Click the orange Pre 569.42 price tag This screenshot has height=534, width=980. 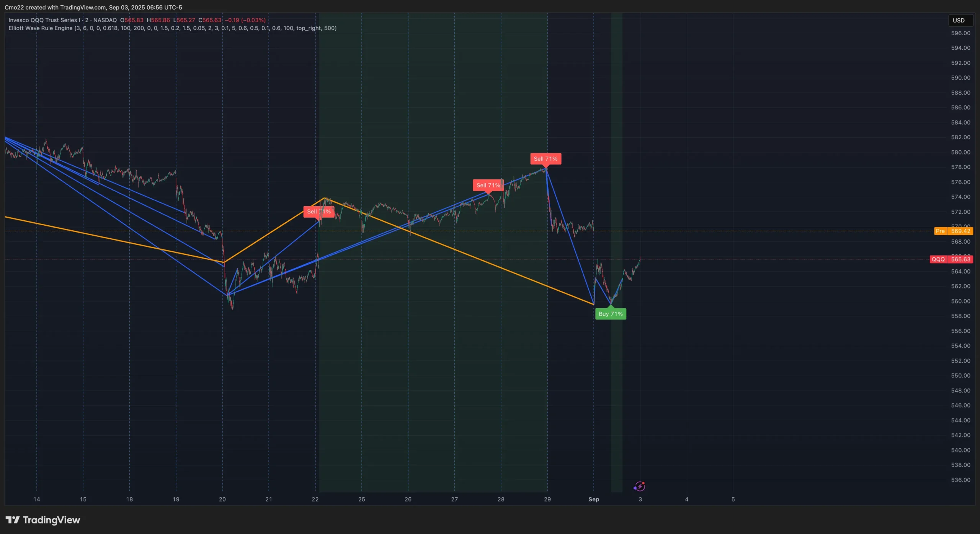click(x=954, y=231)
